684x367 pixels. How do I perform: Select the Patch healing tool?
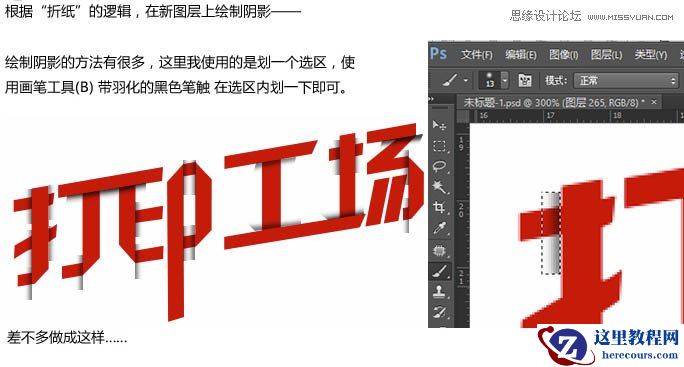[x=439, y=250]
